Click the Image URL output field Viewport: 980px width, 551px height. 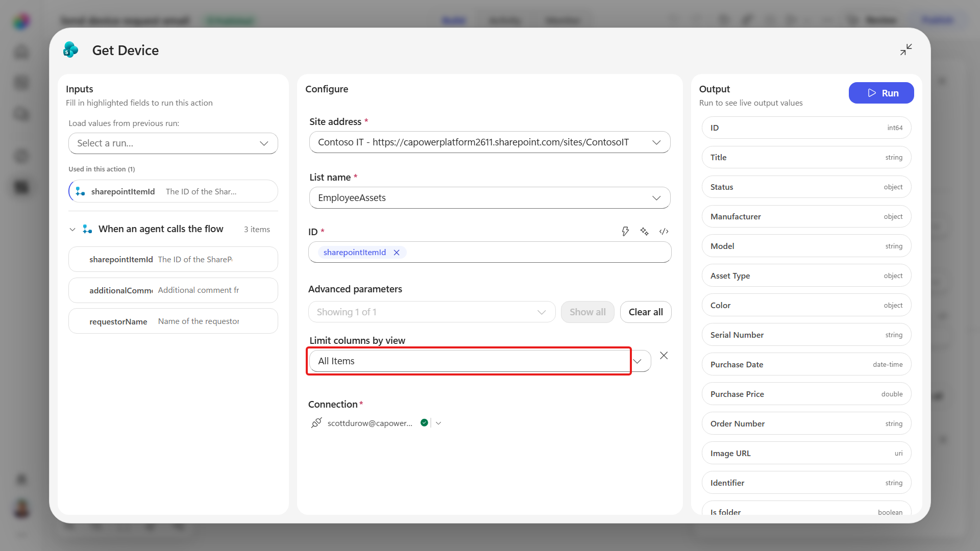tap(806, 453)
